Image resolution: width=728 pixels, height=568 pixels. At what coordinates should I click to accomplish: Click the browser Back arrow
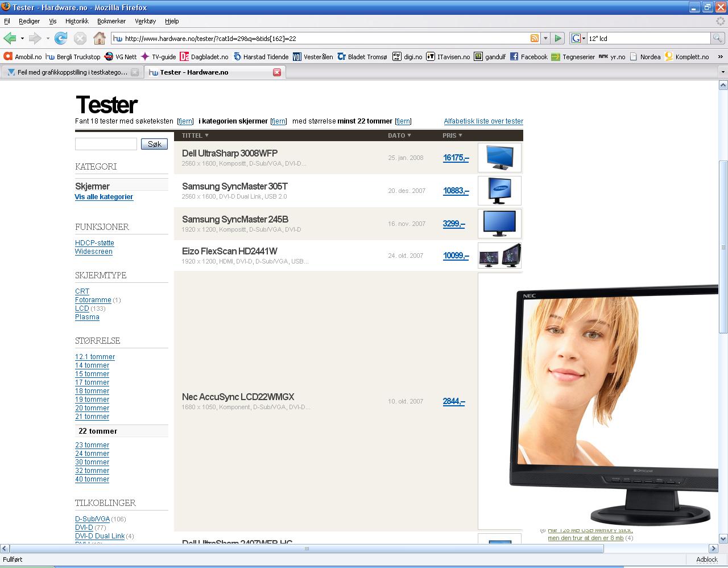click(10, 38)
